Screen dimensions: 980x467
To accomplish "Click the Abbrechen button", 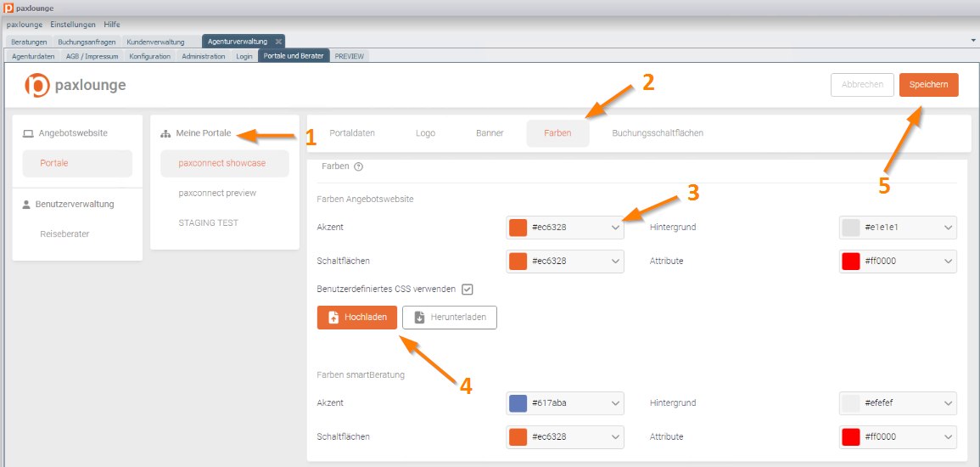I will pyautogui.click(x=862, y=85).
